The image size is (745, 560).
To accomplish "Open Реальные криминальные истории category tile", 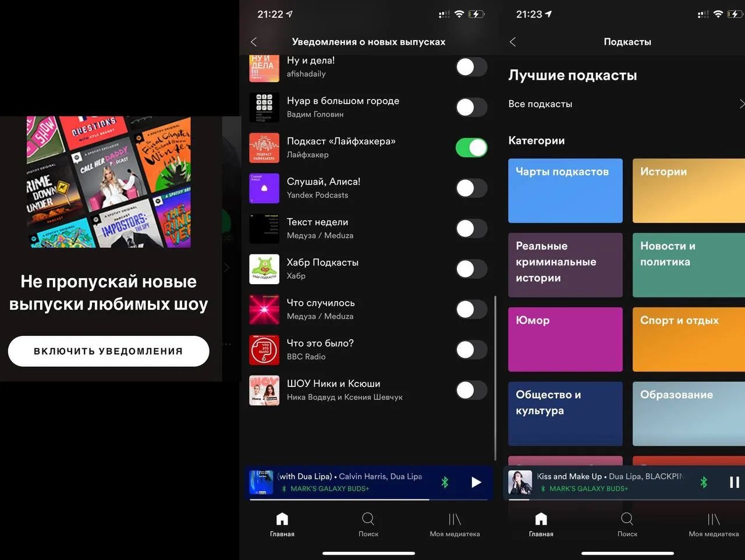I will pos(566,265).
